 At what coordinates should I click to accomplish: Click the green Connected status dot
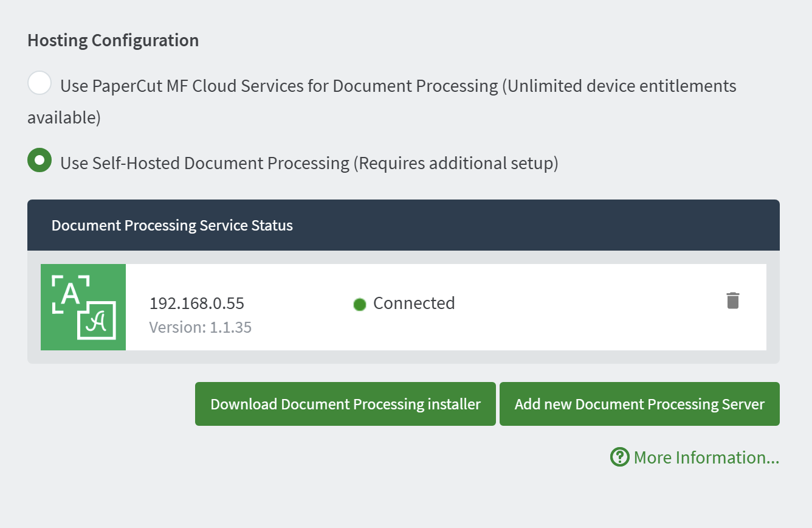click(359, 304)
